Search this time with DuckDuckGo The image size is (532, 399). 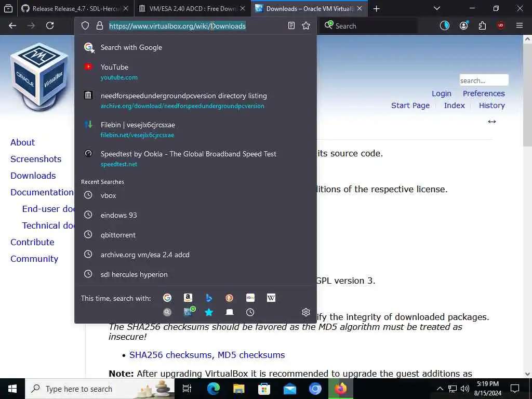click(229, 298)
